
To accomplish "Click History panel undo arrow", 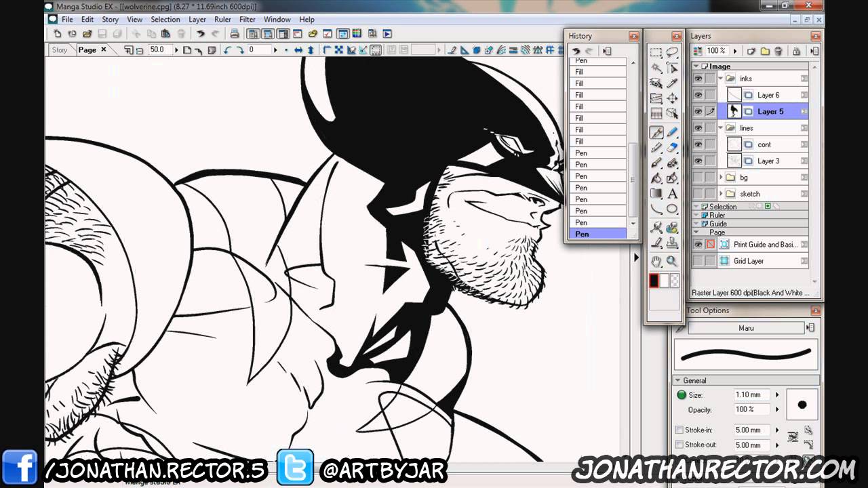I will pyautogui.click(x=576, y=51).
